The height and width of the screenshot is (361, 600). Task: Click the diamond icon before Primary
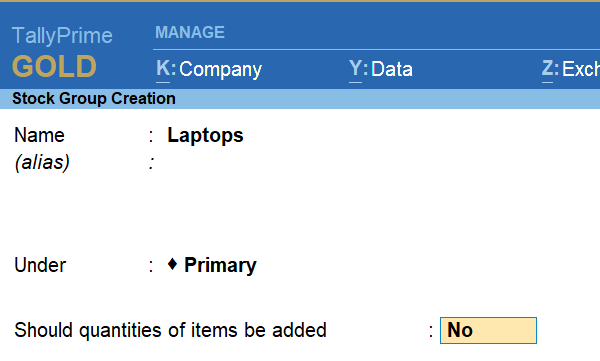(172, 264)
